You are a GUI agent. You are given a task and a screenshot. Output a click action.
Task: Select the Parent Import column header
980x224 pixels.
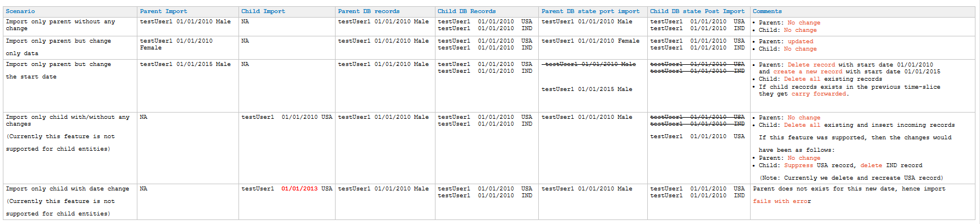tap(164, 11)
